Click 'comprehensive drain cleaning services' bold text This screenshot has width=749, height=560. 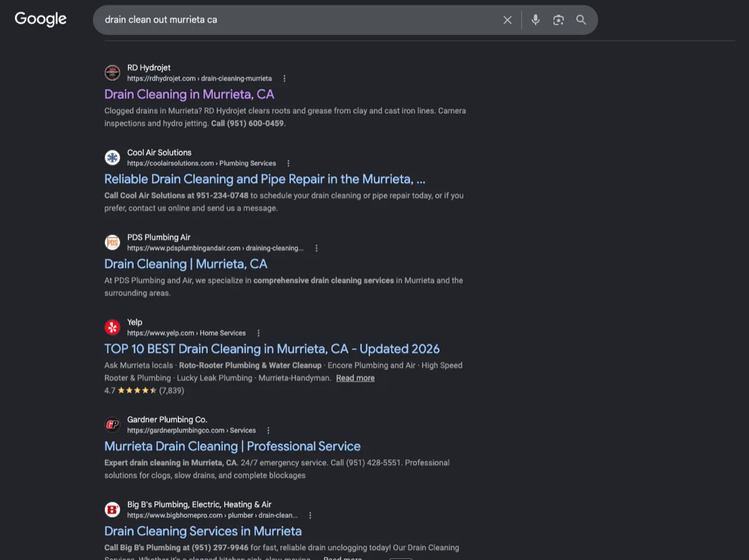click(323, 281)
